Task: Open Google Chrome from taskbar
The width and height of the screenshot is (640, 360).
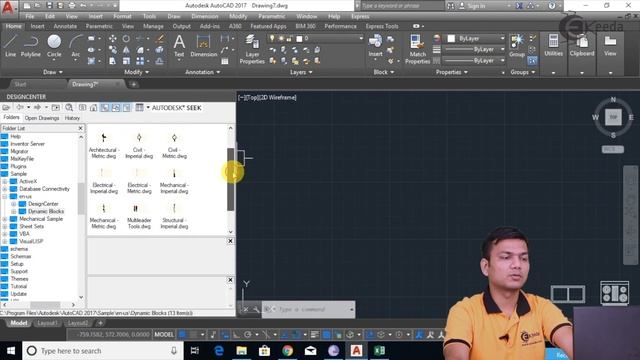Action: [287, 351]
